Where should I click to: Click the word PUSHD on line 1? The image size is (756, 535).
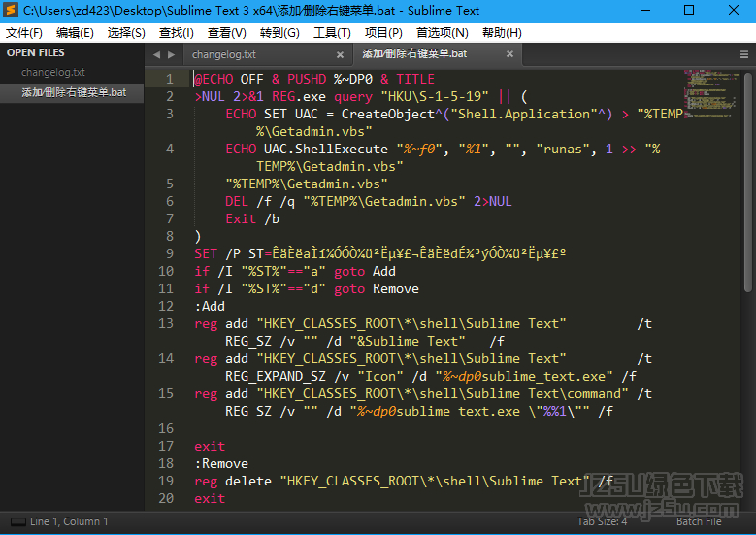click(307, 79)
